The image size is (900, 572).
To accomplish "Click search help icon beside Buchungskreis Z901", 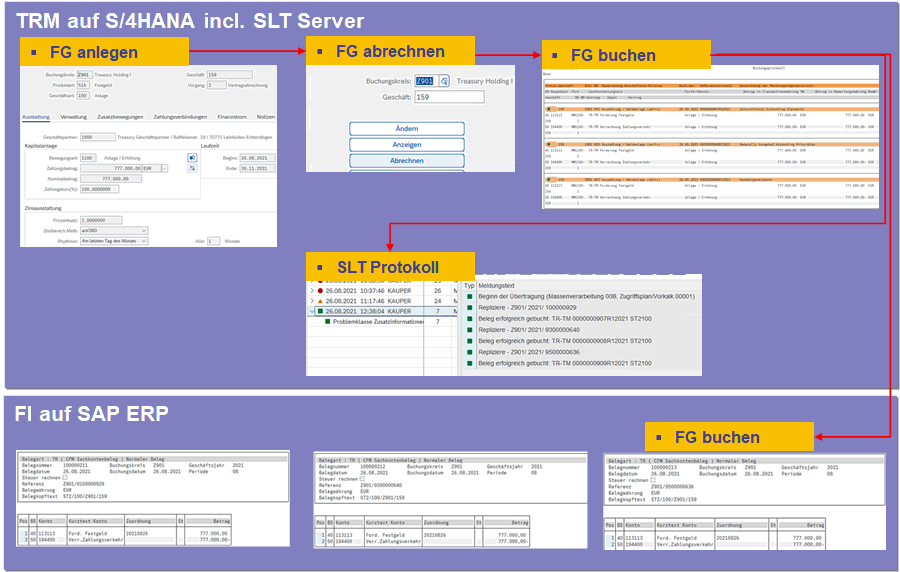I will [444, 81].
